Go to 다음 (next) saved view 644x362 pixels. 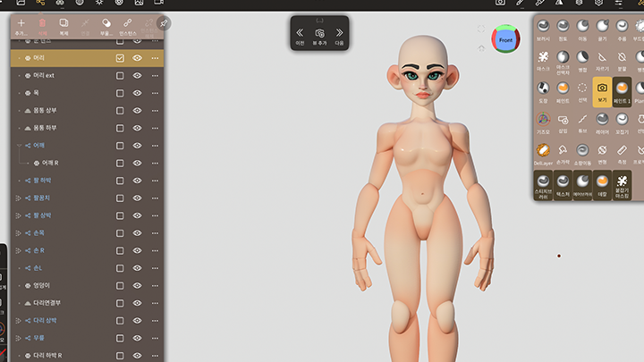click(339, 37)
